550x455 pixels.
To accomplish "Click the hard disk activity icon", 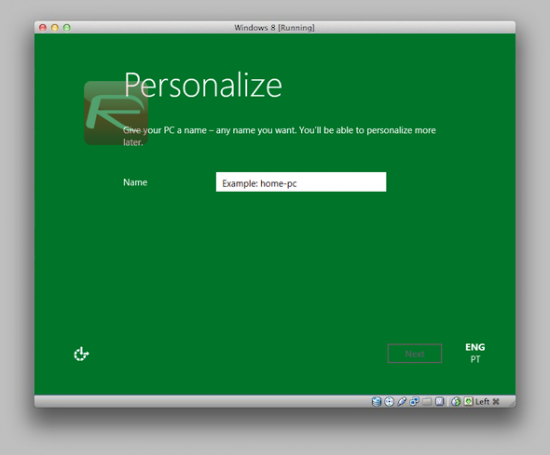I will tap(376, 401).
